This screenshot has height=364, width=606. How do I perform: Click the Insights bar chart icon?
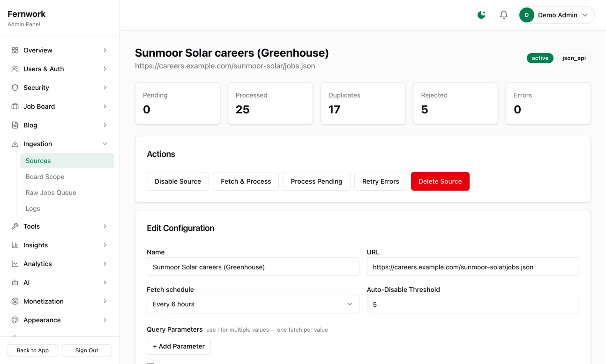coord(15,245)
